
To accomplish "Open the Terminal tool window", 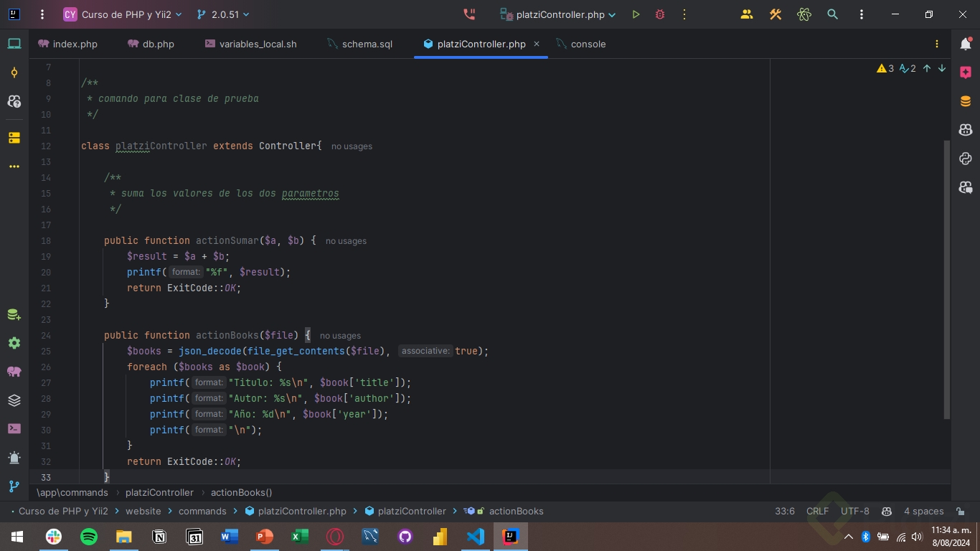I will click(14, 429).
